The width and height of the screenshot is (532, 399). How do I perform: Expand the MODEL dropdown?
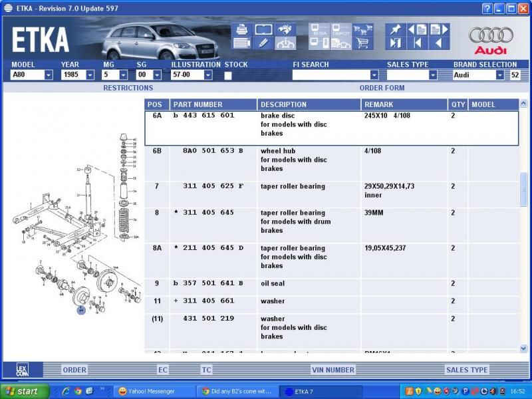coord(49,75)
